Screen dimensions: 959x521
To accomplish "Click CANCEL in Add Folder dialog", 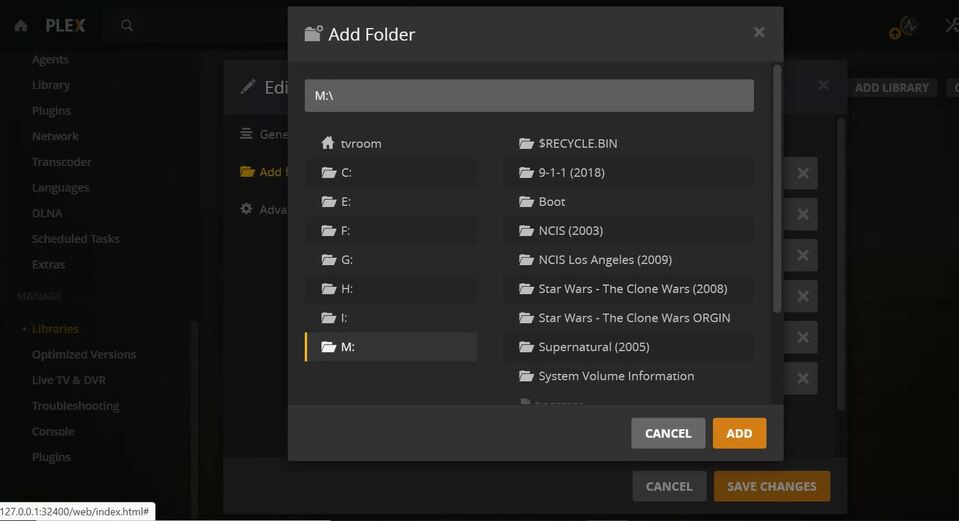I will pos(668,433).
